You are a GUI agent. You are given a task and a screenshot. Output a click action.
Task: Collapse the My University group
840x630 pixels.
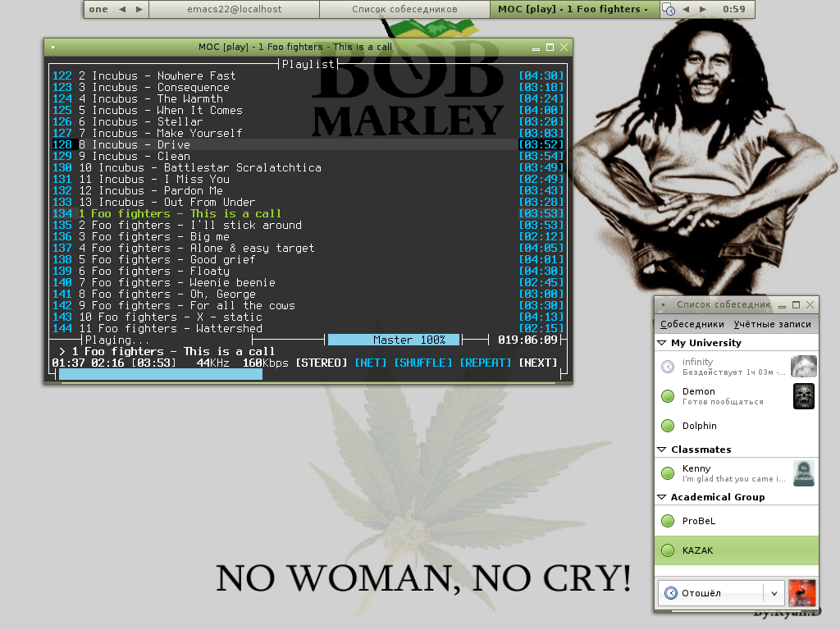pyautogui.click(x=662, y=343)
